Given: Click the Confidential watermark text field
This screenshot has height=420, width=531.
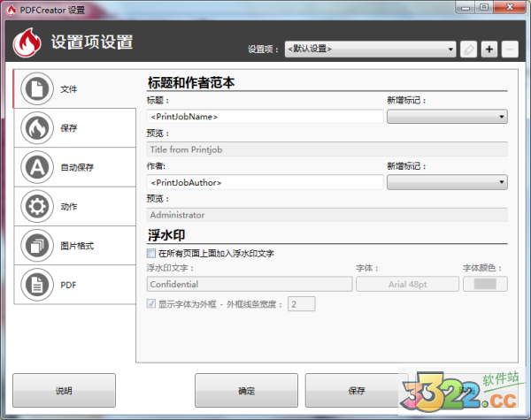Looking at the screenshot, I should coord(250,285).
